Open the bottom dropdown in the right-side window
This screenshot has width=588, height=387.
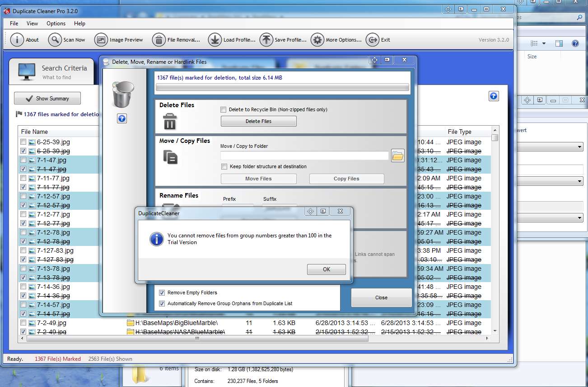(579, 218)
